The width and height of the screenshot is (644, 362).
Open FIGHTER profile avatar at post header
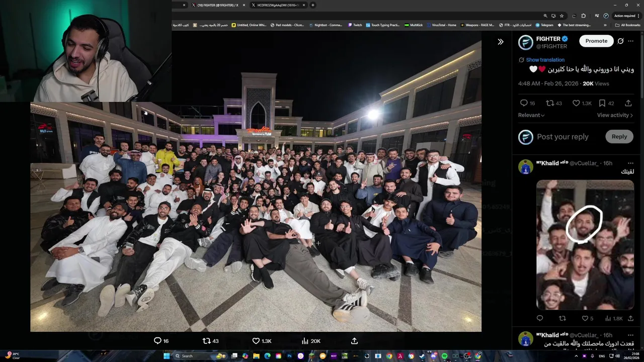pyautogui.click(x=526, y=42)
